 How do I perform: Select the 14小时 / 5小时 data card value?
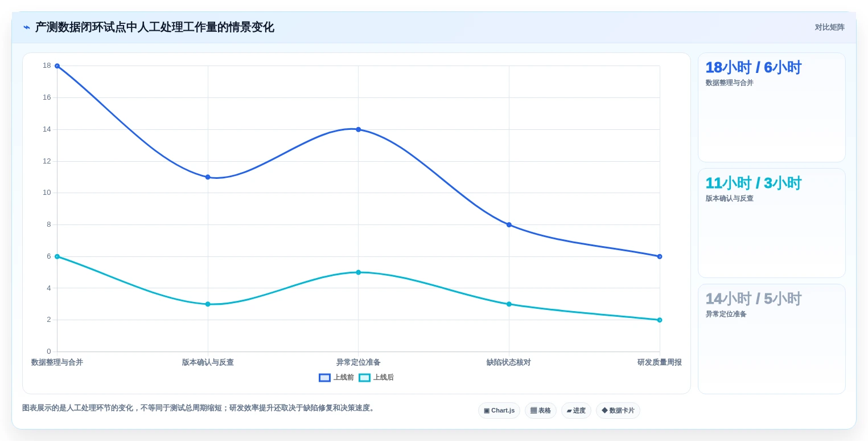[753, 299]
